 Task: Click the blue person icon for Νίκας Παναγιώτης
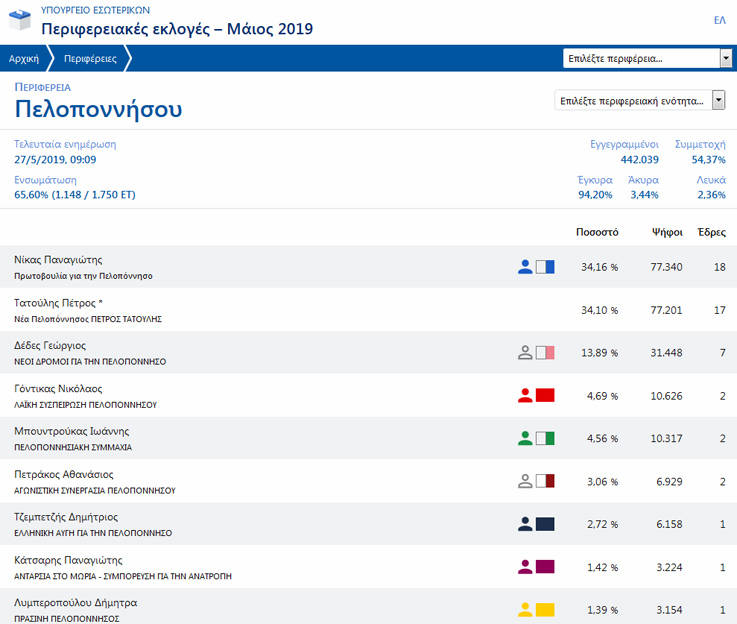point(525,267)
